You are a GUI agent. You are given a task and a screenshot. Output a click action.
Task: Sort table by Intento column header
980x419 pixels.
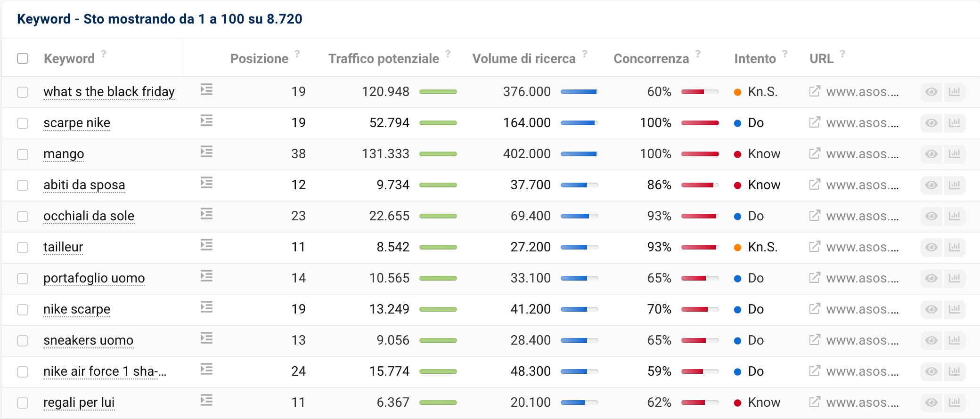(755, 59)
